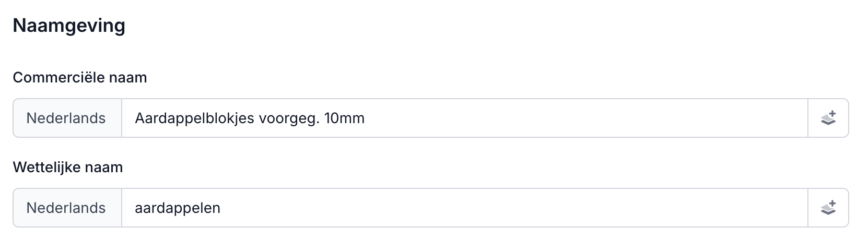The image size is (868, 239).
Task: Click the word "aardappelen" in the legal name
Action: tap(178, 208)
